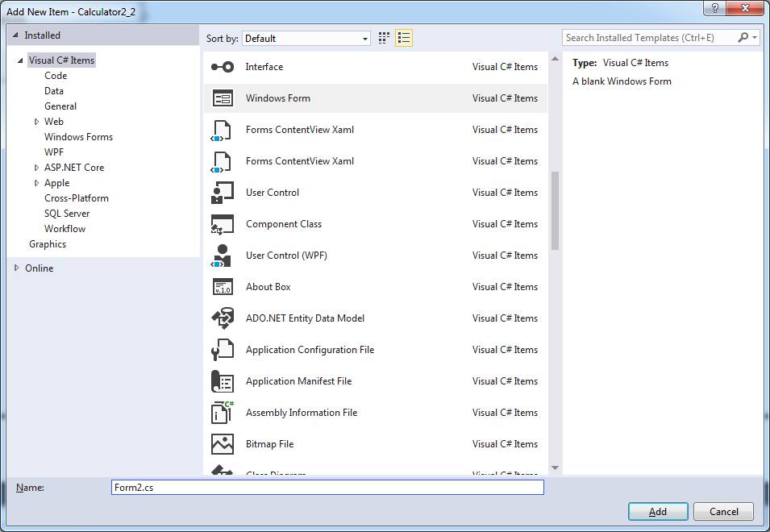
Task: Click the template list scrollbar thumb
Action: 555,210
